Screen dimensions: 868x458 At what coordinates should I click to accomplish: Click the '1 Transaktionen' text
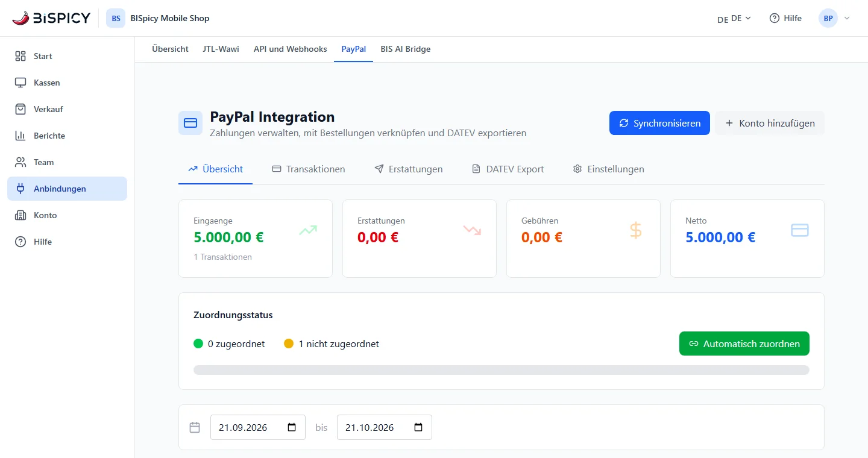point(223,257)
